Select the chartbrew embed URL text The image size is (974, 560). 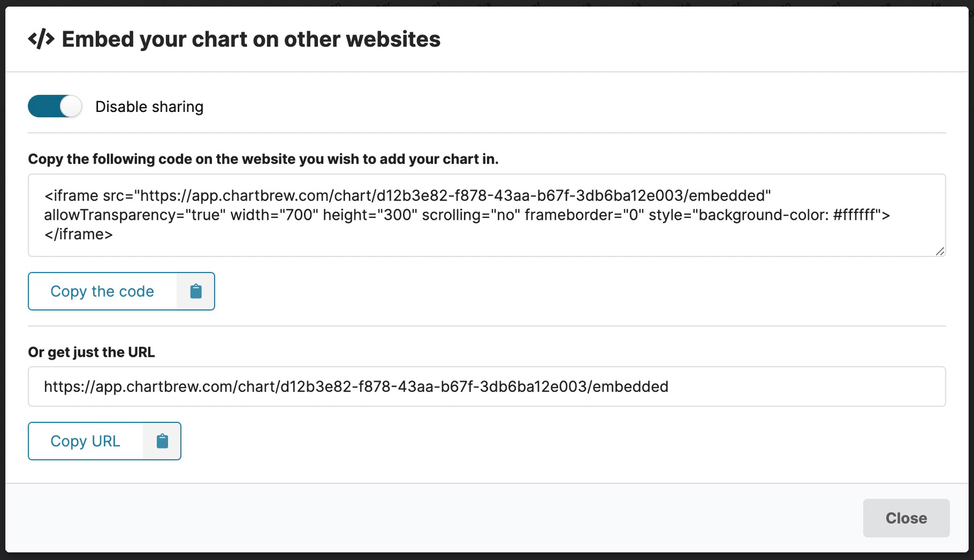[356, 386]
